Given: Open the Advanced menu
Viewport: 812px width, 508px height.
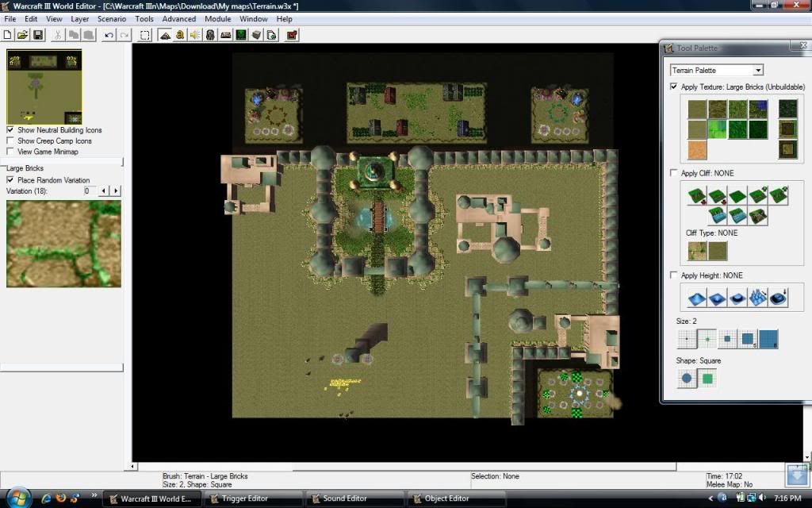Looking at the screenshot, I should coord(179,19).
